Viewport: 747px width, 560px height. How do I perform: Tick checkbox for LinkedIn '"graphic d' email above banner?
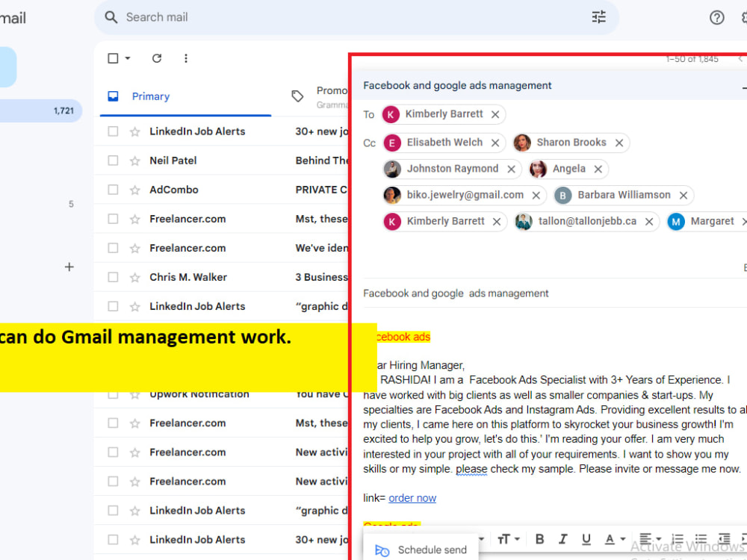coord(113,306)
